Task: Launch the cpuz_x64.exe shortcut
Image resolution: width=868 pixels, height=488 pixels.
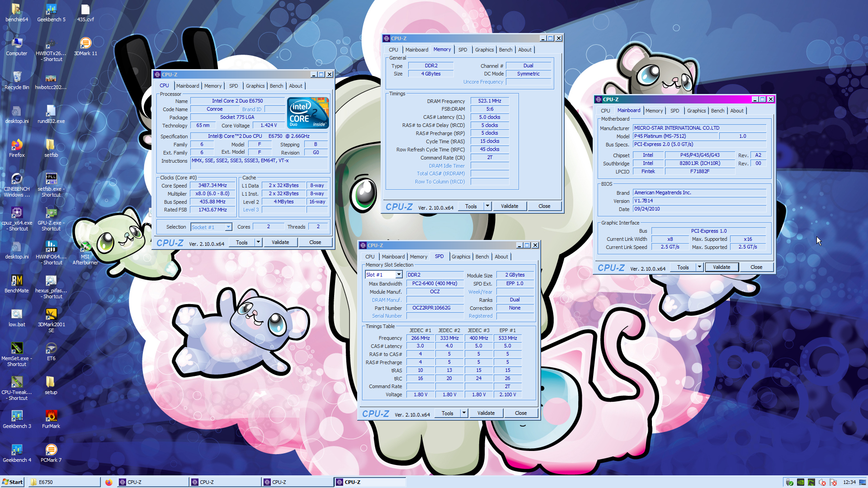Action: 17,219
